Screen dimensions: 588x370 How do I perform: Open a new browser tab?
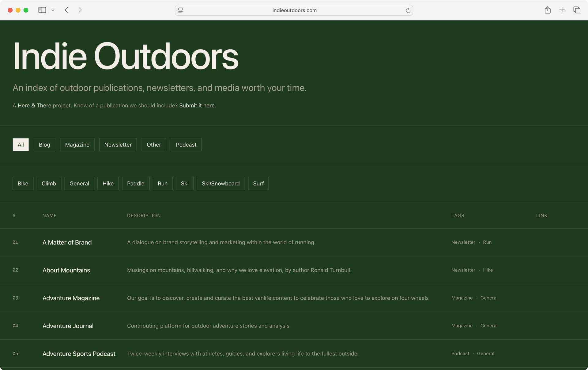(x=562, y=10)
